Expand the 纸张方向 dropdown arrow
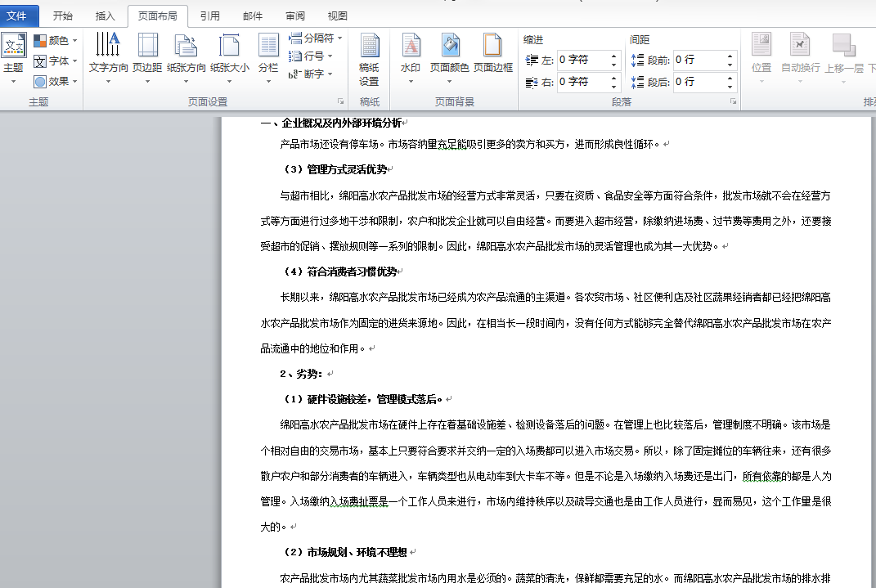Image resolution: width=876 pixels, height=588 pixels. click(186, 82)
